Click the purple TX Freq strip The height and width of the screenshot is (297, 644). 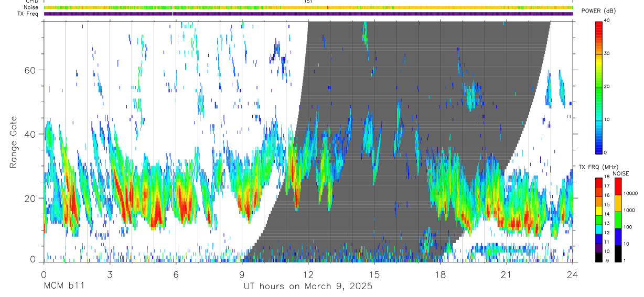point(308,14)
